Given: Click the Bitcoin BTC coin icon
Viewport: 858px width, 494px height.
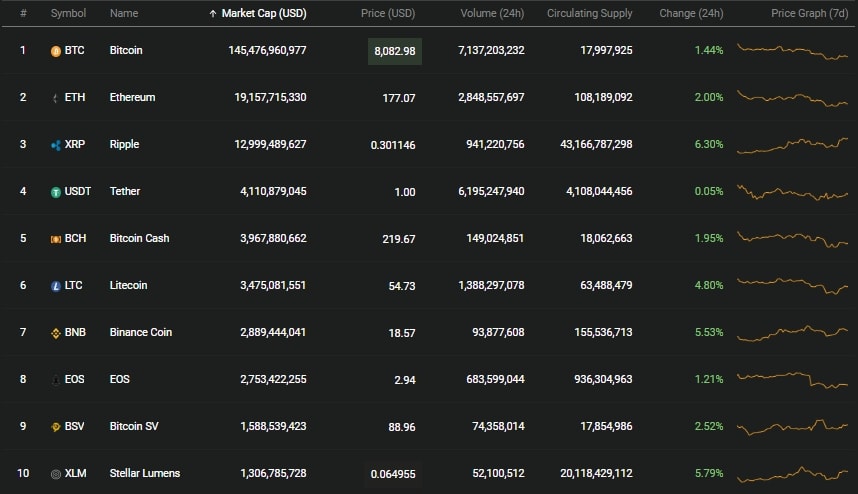Looking at the screenshot, I should coord(56,51).
